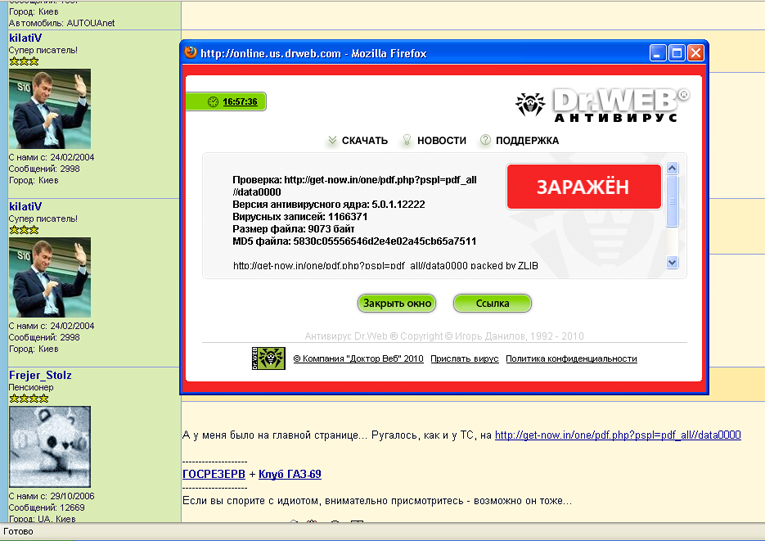The image size is (765, 541).
Task: Open Компания Доктор Веб 2010 link
Action: (358, 359)
